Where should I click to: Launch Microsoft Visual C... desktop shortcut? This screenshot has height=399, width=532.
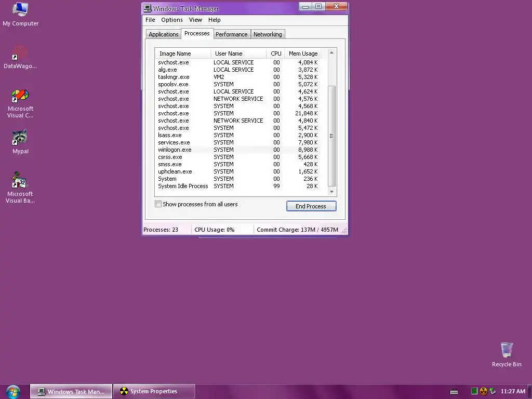(x=20, y=103)
